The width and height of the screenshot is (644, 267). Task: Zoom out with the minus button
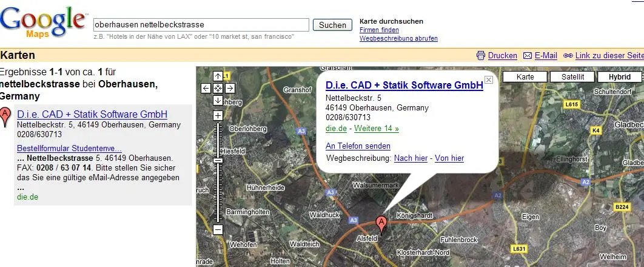(x=218, y=230)
